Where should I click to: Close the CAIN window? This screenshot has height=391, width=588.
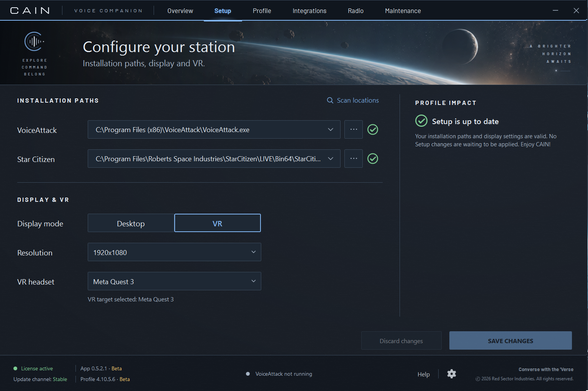point(576,11)
